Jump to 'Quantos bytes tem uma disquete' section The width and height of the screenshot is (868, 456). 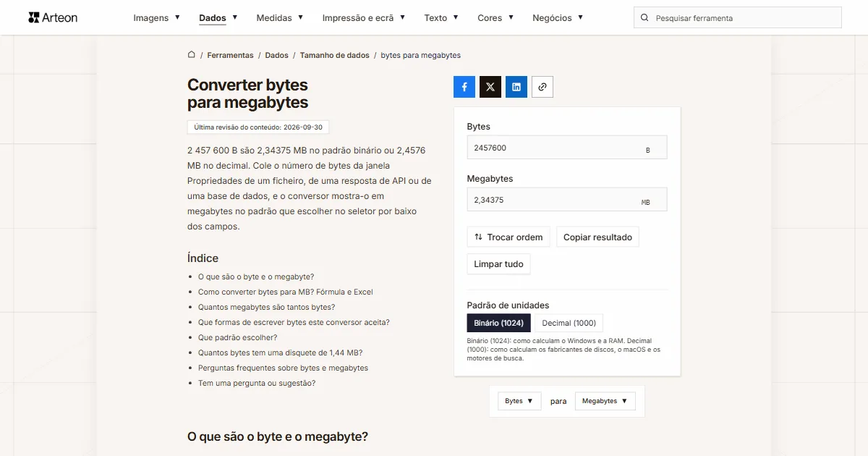pyautogui.click(x=280, y=352)
